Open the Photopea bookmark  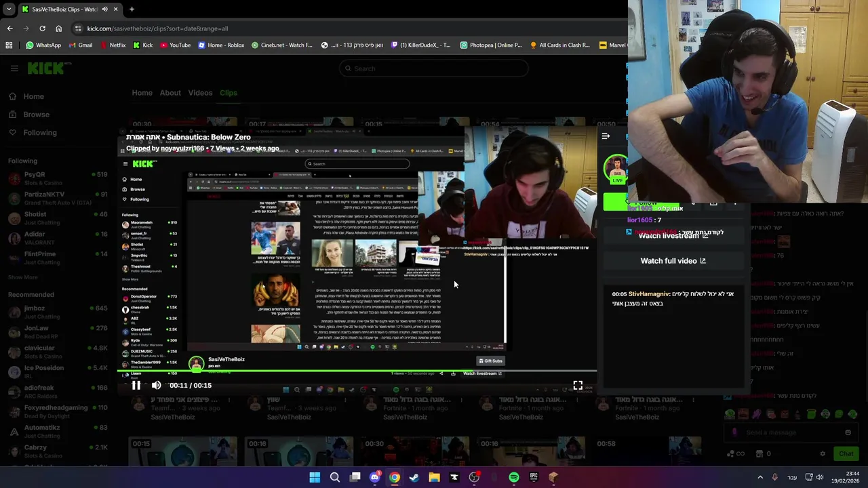(491, 45)
